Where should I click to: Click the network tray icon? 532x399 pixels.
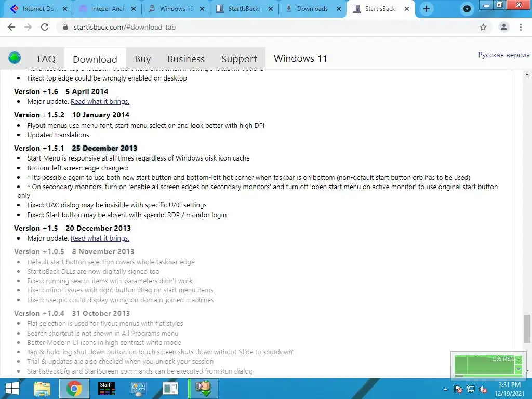(471, 389)
